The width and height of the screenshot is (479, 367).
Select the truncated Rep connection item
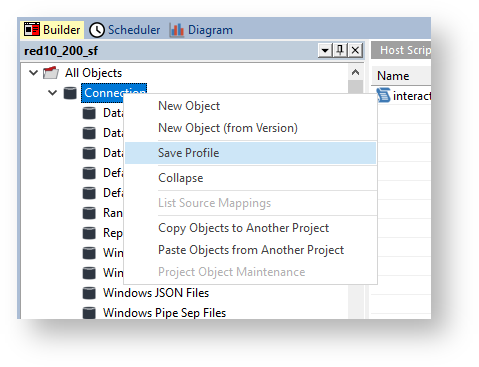(113, 233)
